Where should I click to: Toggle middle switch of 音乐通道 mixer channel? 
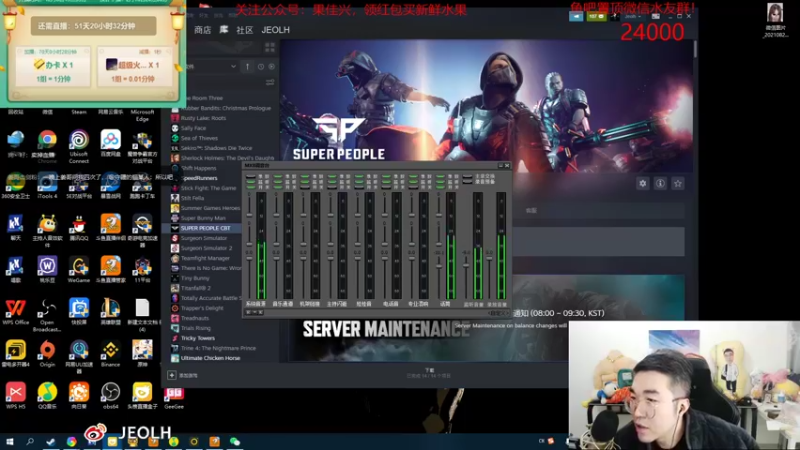tap(278, 181)
